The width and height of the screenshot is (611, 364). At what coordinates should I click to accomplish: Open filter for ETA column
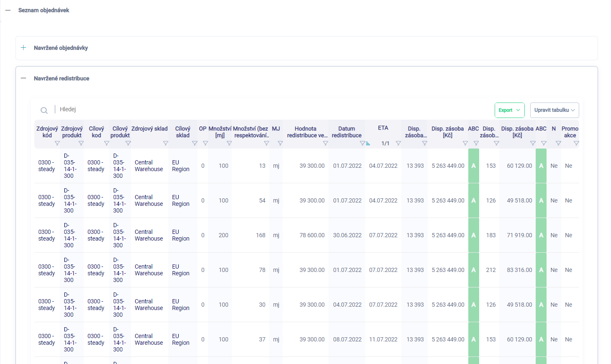click(x=398, y=144)
